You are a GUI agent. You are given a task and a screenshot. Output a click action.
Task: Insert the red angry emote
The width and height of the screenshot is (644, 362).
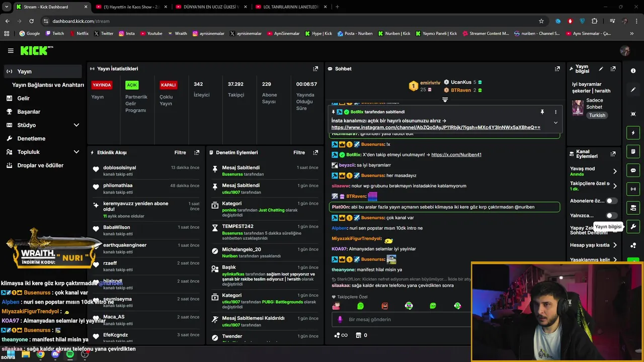pyautogui.click(x=385, y=306)
